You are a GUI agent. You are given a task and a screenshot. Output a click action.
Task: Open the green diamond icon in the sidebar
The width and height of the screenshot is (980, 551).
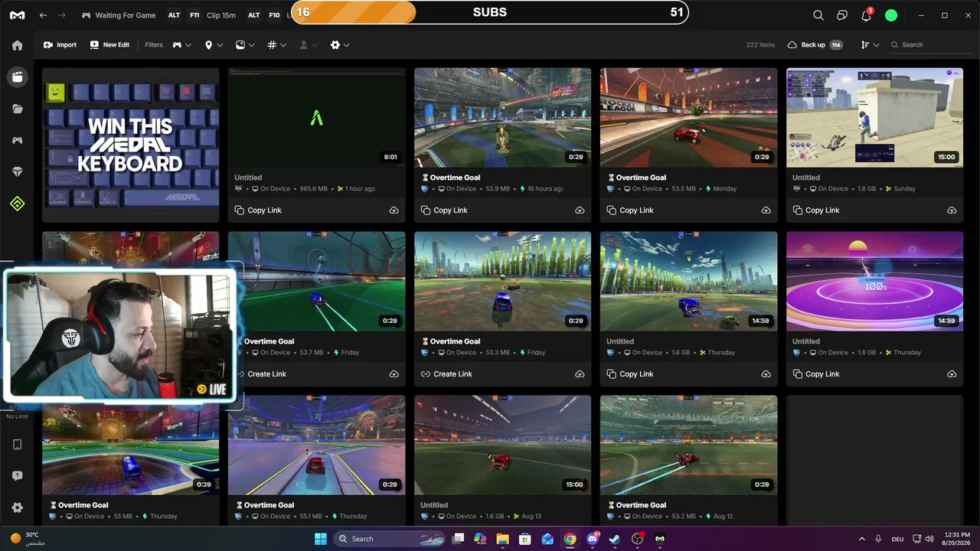pos(17,204)
